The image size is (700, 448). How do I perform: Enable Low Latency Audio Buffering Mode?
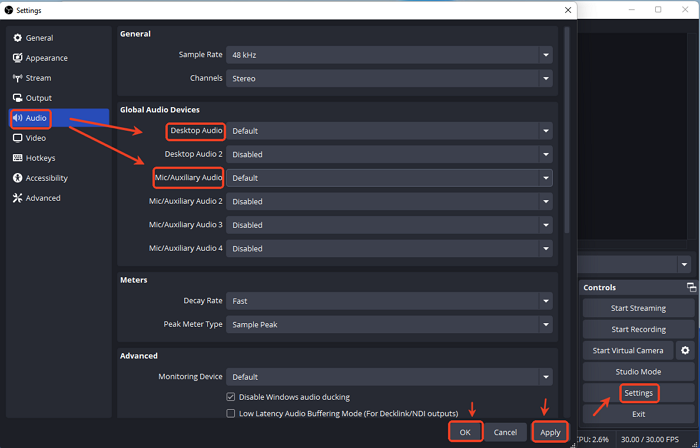click(x=231, y=413)
